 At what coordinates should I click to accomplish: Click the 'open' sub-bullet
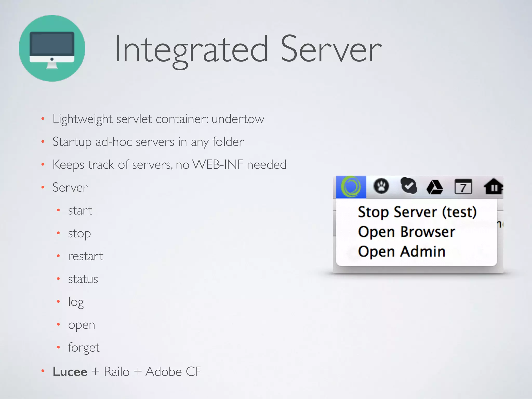pyautogui.click(x=82, y=325)
